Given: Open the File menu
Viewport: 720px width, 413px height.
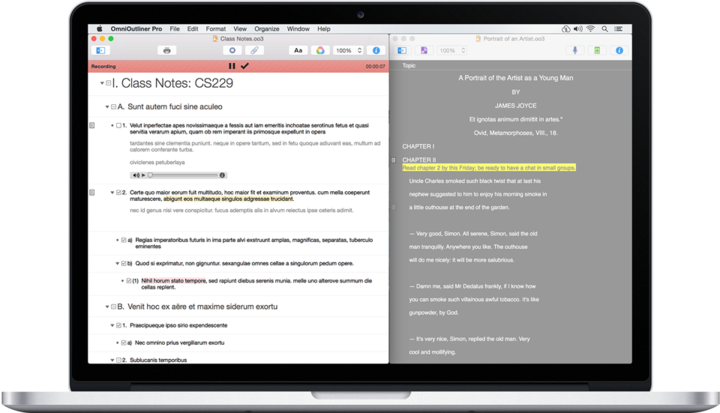Looking at the screenshot, I should pyautogui.click(x=174, y=29).
